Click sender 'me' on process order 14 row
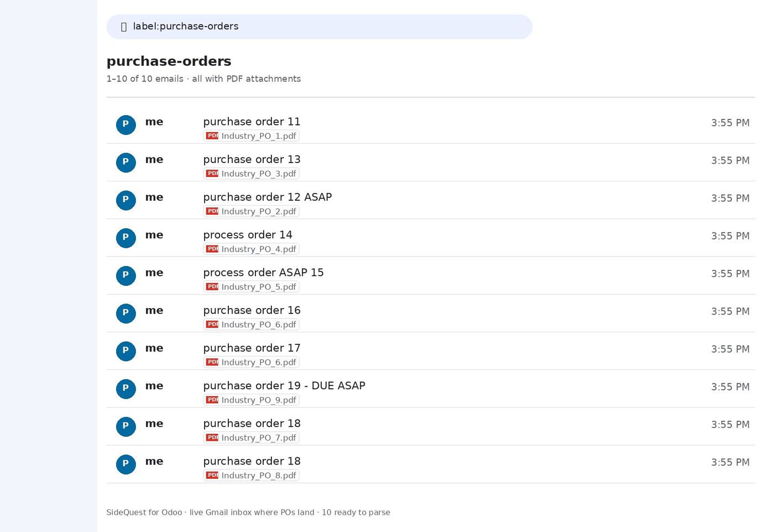This screenshot has height=532, width=774. [154, 235]
